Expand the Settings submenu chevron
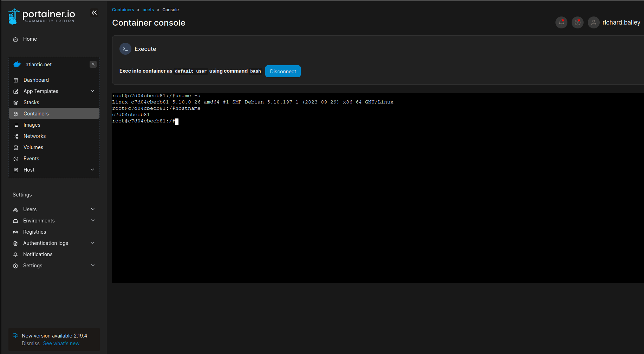Viewport: 644px width, 354px height. 93,265
